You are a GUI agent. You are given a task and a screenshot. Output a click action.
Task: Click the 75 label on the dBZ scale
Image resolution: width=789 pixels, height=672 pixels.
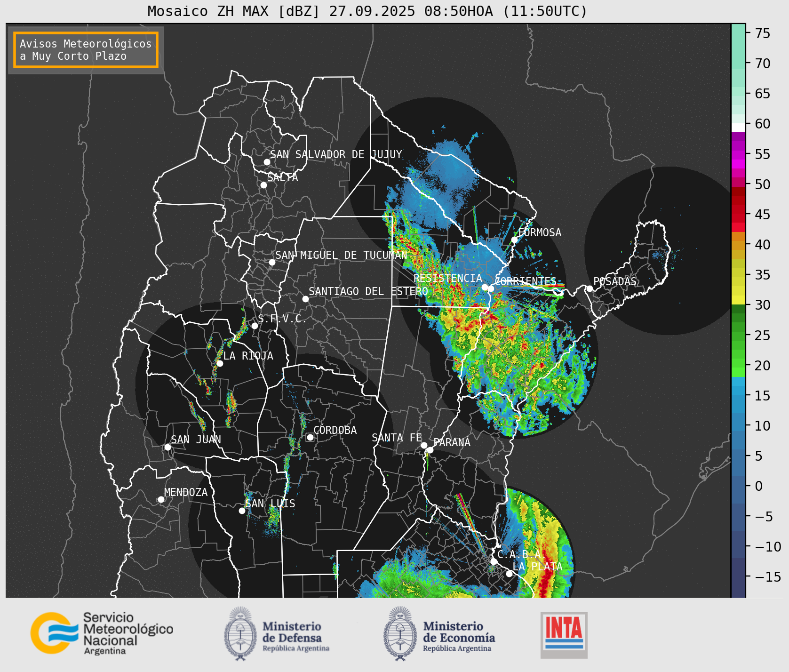[x=763, y=33]
